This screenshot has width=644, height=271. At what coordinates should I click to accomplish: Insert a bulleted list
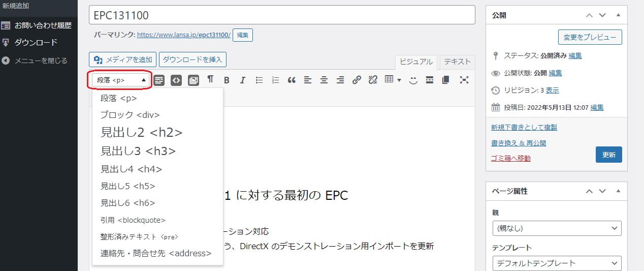(x=259, y=80)
